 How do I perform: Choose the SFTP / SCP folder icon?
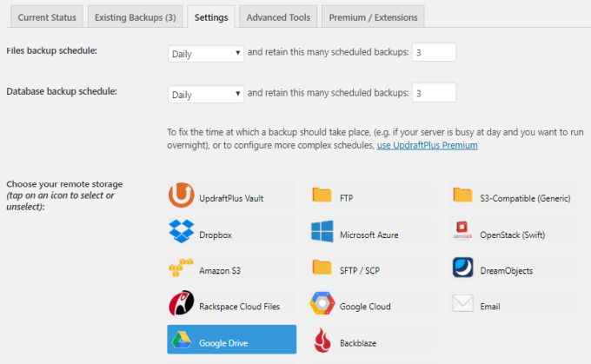(x=322, y=269)
